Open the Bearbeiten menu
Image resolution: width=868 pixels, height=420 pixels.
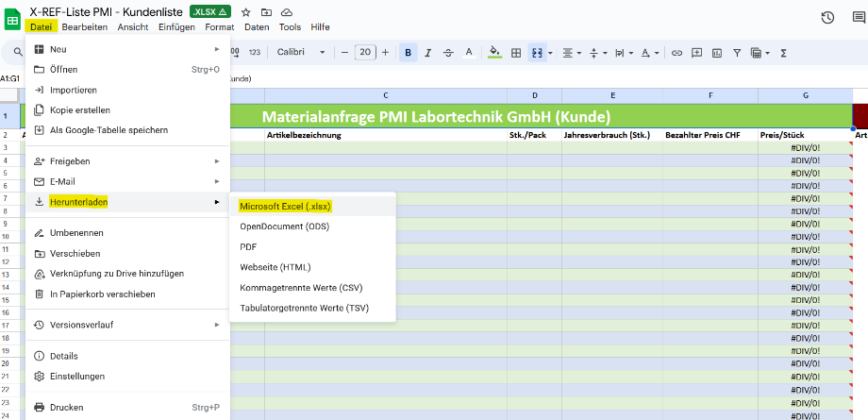pyautogui.click(x=85, y=26)
